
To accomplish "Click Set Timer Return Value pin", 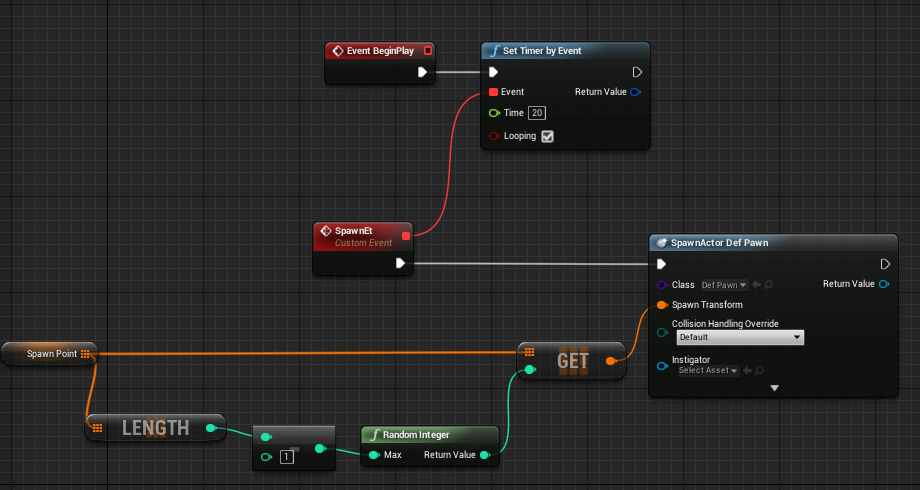I will (x=635, y=92).
